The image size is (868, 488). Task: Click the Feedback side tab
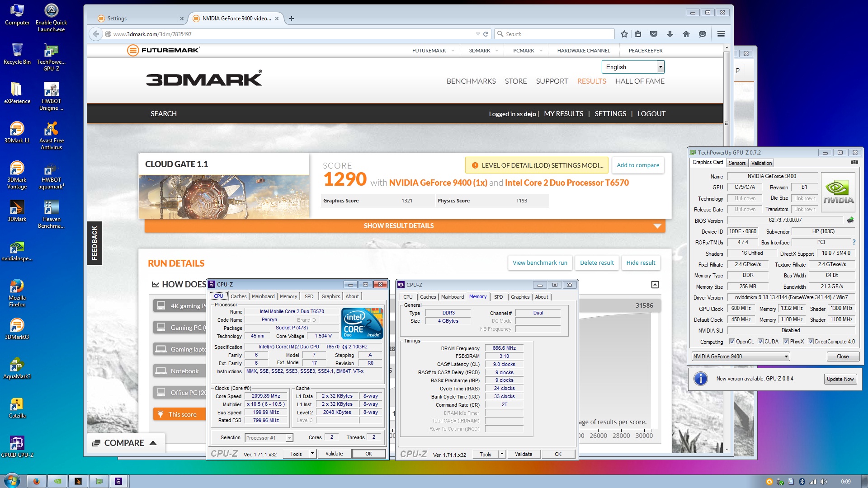[x=94, y=243]
